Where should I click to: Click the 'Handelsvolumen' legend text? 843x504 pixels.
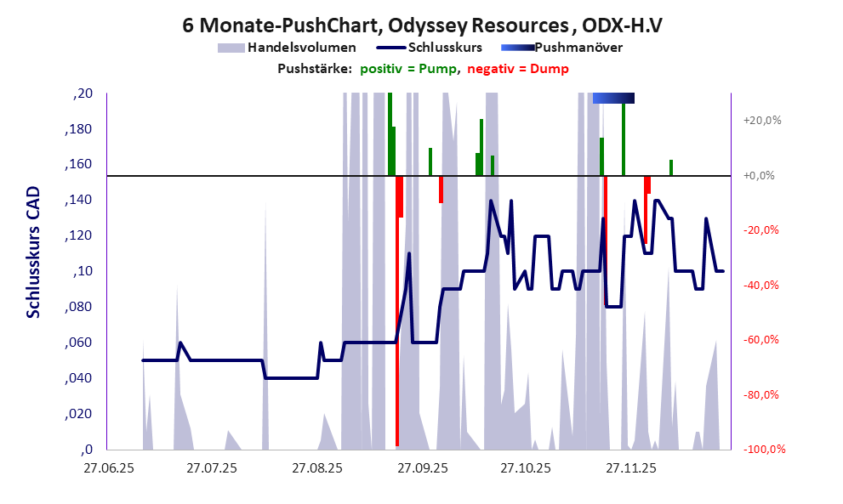[x=301, y=48]
